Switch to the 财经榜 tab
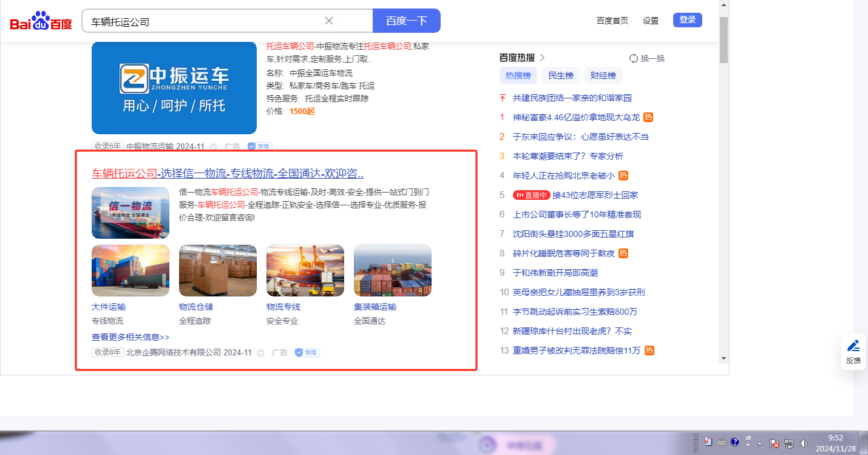The width and height of the screenshot is (868, 455). [603, 75]
